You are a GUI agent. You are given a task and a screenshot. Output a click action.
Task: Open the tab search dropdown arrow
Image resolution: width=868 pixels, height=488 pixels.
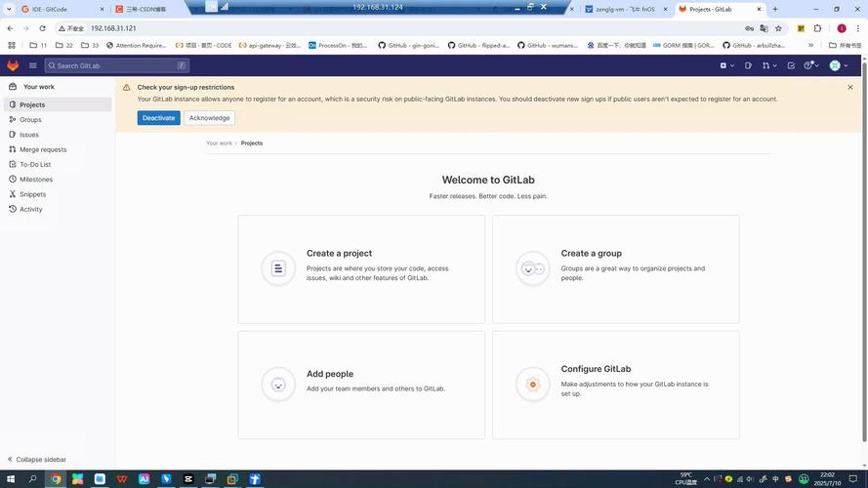click(x=9, y=9)
